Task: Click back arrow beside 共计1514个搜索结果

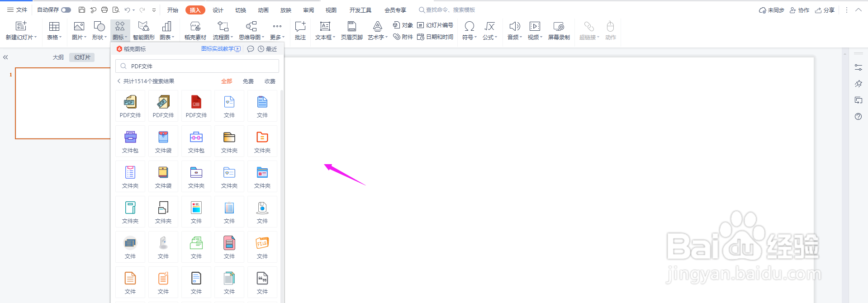Action: 119,81
